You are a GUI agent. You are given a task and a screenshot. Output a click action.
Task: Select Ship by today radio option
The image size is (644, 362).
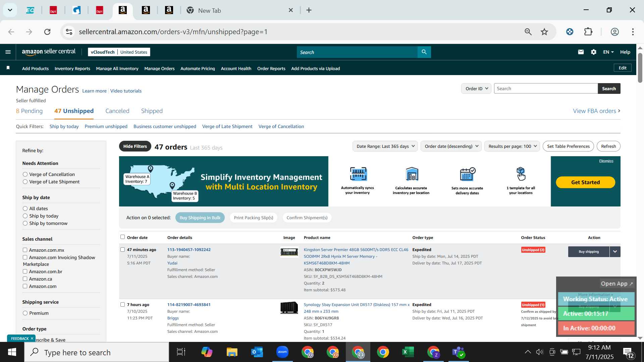[x=25, y=216]
